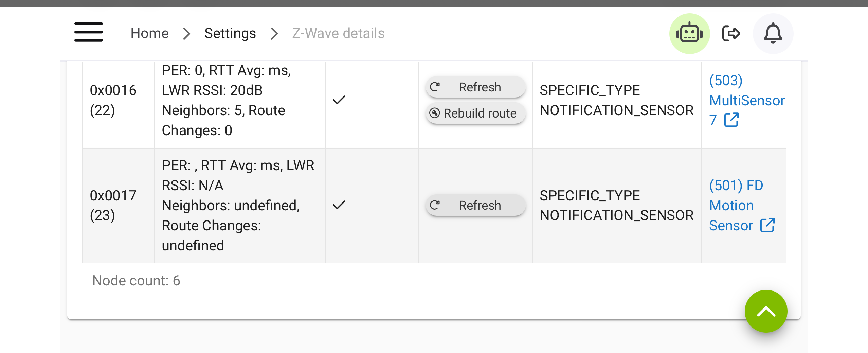Image resolution: width=868 pixels, height=353 pixels.
Task: Click external link icon beside MultiSensor 7
Action: [x=731, y=120]
